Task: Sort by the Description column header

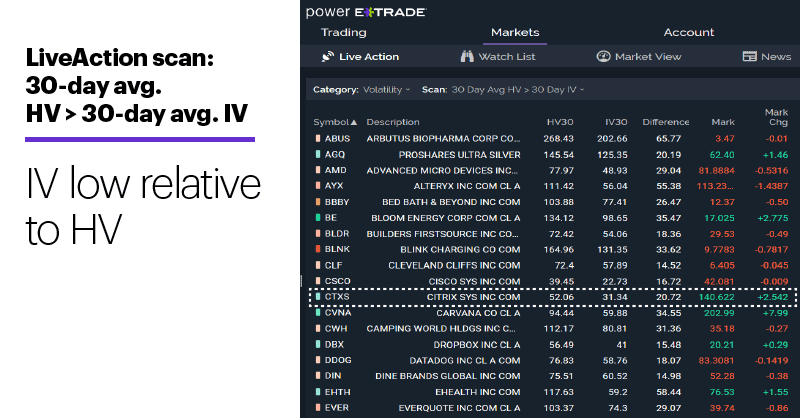Action: pyautogui.click(x=393, y=122)
